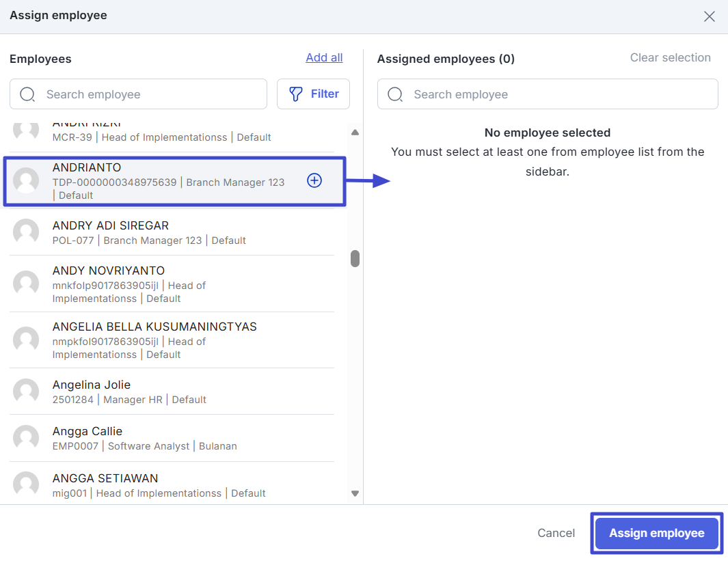Click ANDY NOVRIYANTO's avatar icon

point(26,284)
